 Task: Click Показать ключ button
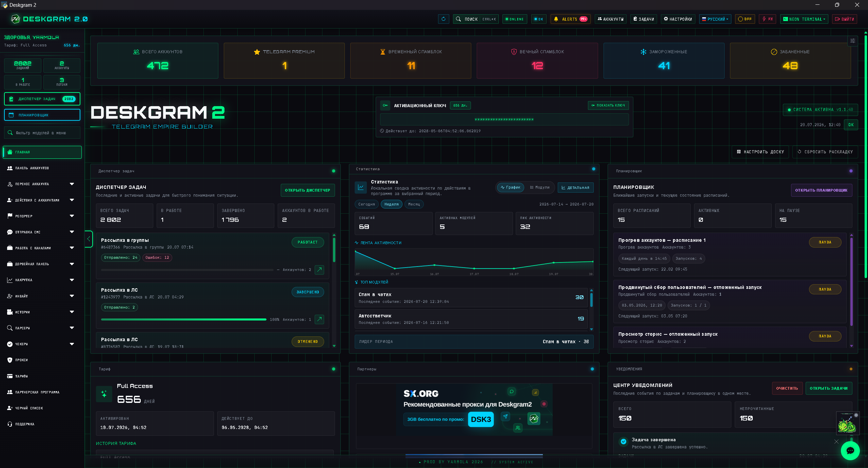click(x=608, y=105)
